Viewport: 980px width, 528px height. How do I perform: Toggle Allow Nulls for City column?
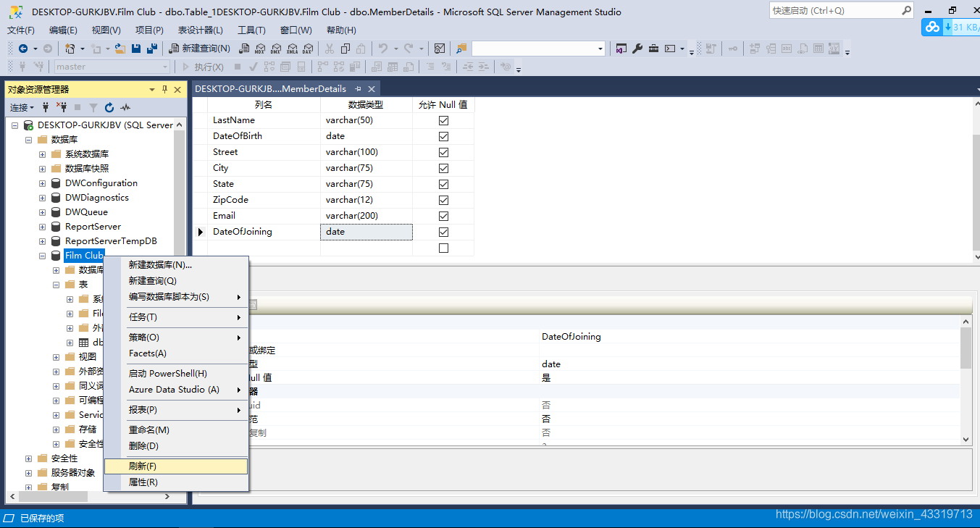pyautogui.click(x=443, y=168)
